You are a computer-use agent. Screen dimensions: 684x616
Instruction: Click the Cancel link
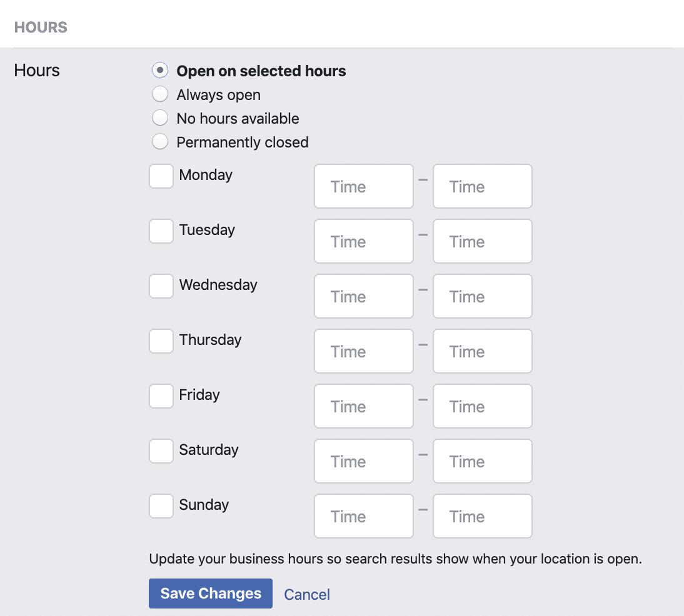(x=307, y=594)
